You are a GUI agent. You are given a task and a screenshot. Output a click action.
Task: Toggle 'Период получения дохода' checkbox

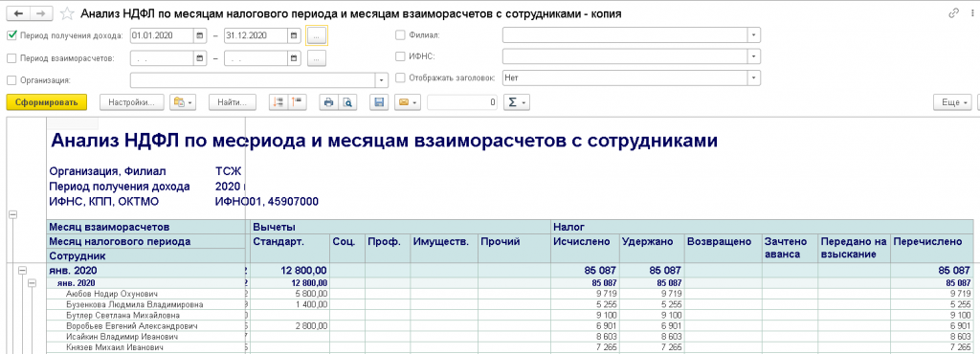[x=11, y=35]
